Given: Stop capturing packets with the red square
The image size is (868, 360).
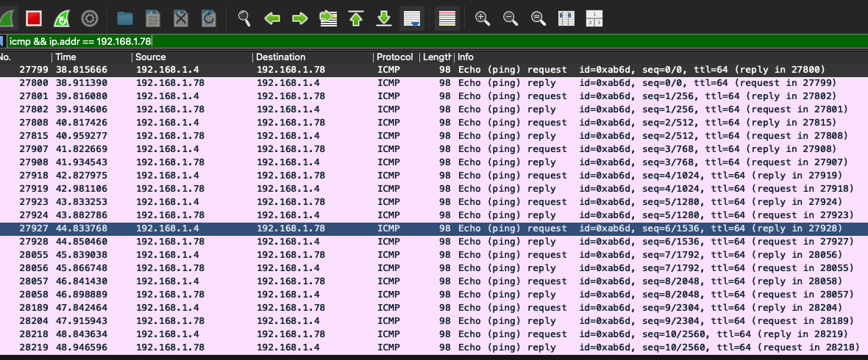Looking at the screenshot, I should (x=34, y=19).
